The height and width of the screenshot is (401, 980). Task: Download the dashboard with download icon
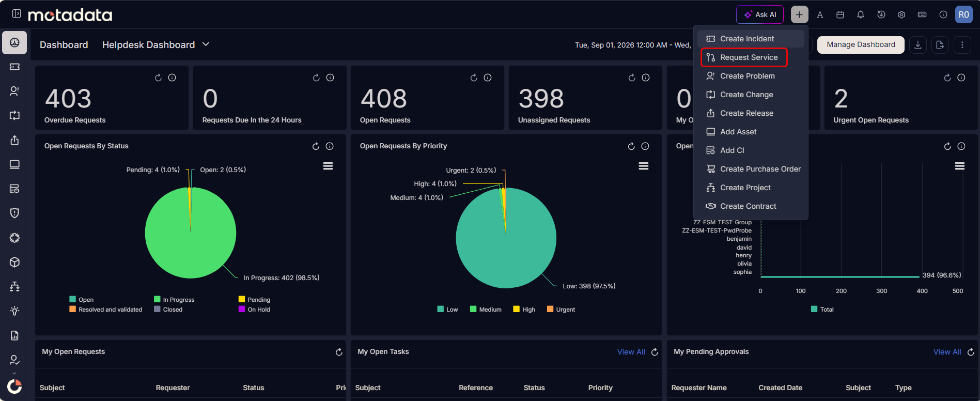coord(918,45)
